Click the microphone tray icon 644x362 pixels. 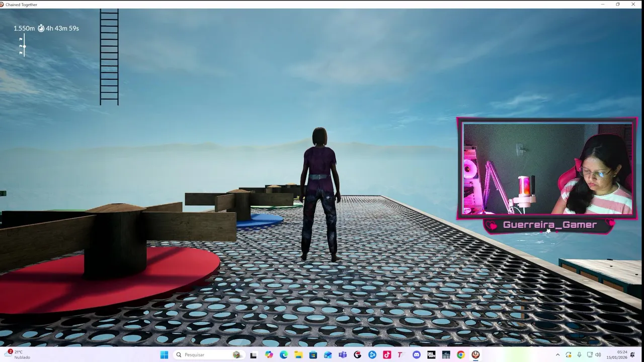coord(579,355)
